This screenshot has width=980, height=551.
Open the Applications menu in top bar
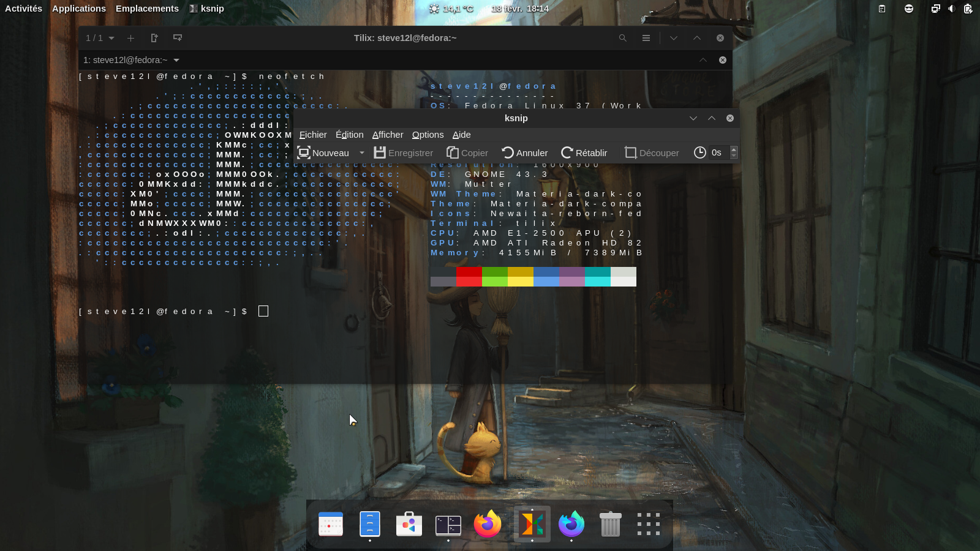(79, 9)
